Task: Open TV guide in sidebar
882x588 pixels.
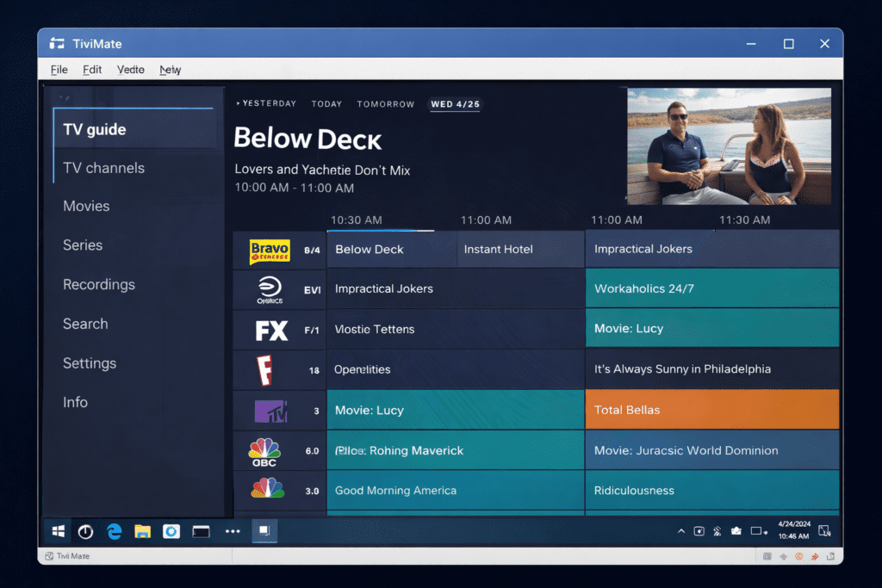Action: (x=135, y=129)
